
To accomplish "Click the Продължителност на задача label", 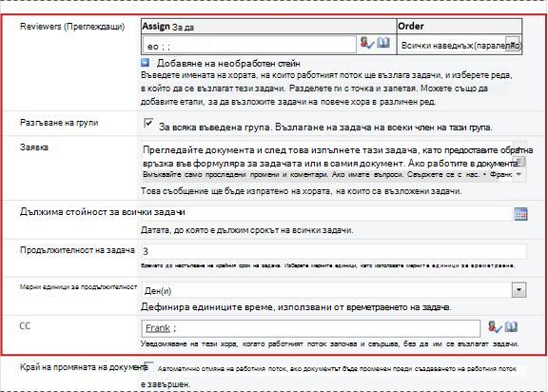I will pyautogui.click(x=77, y=250).
